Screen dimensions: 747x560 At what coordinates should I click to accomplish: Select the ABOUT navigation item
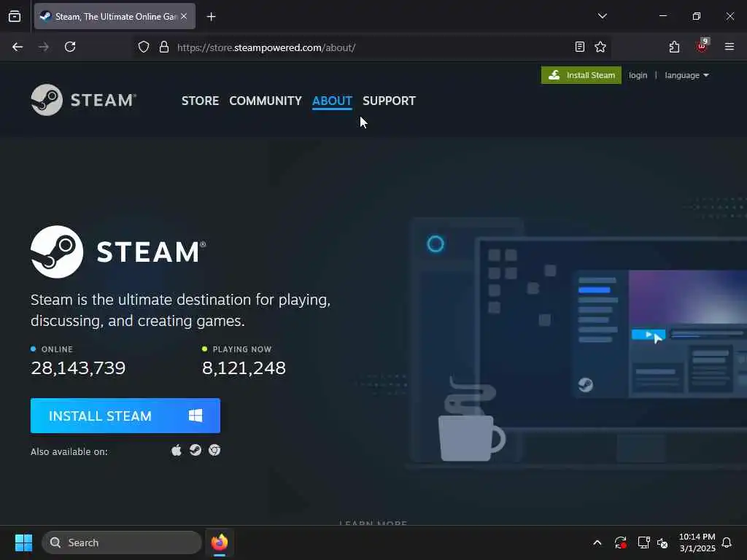[332, 101]
